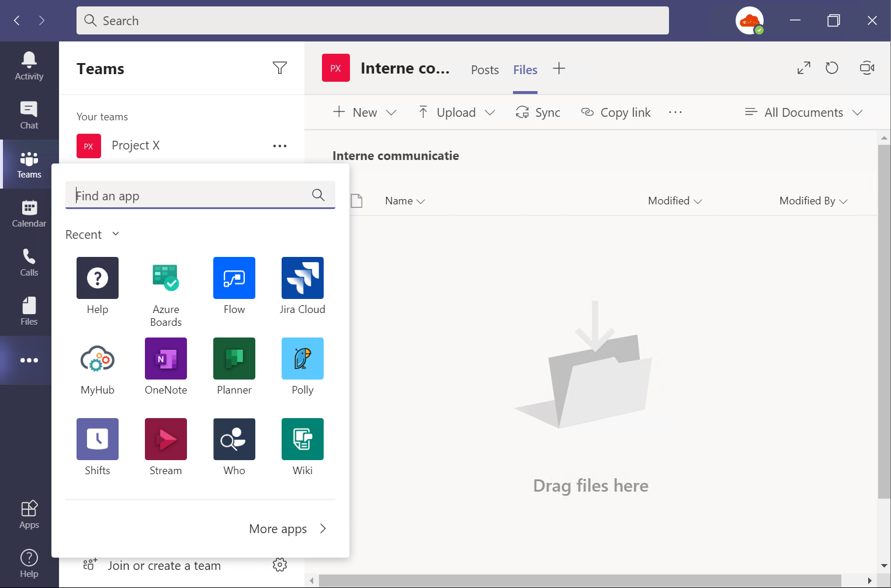This screenshot has height=588, width=891.
Task: Open More apps
Action: pyautogui.click(x=288, y=529)
